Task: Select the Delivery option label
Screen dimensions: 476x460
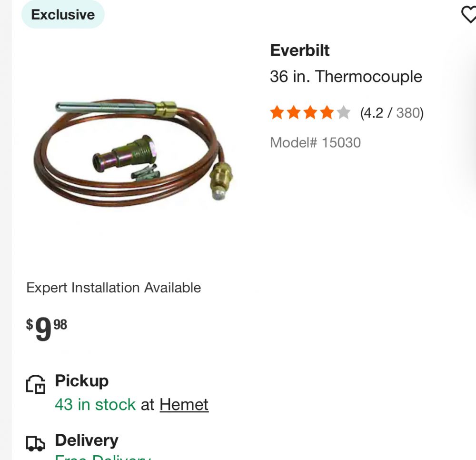Action: coord(87,440)
